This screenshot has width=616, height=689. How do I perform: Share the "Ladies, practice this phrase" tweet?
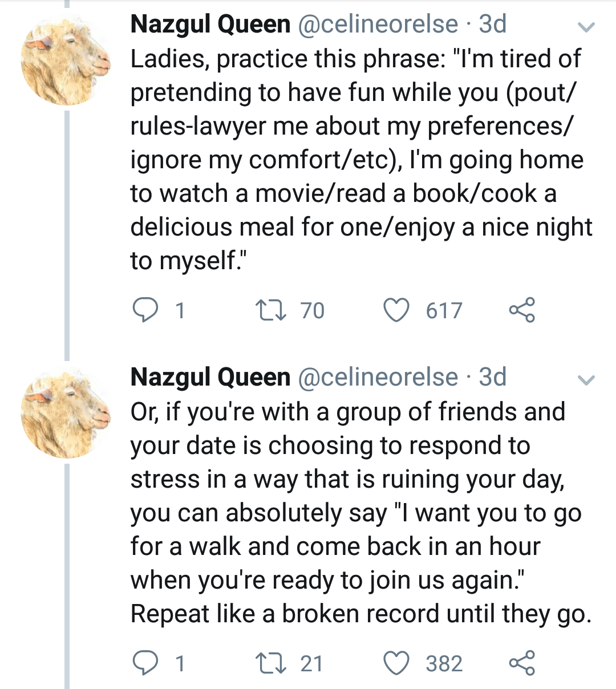521,310
